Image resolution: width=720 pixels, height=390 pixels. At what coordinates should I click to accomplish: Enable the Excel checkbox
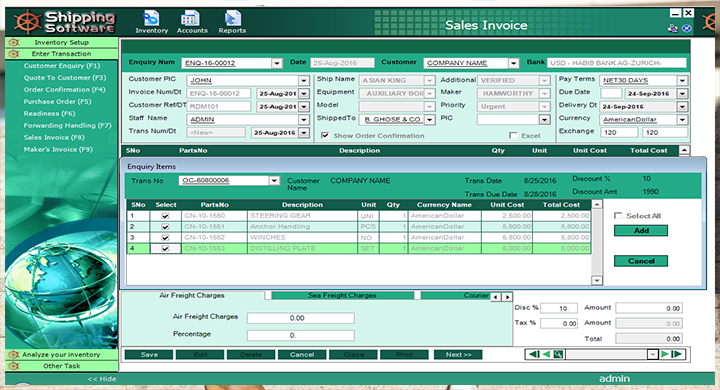pyautogui.click(x=513, y=136)
